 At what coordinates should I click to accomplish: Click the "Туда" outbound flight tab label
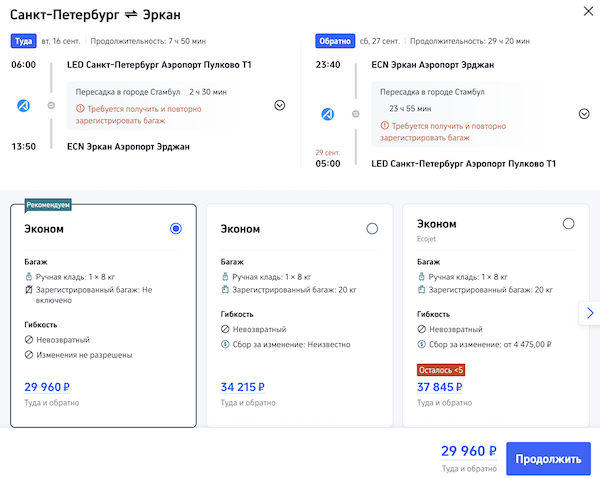22,42
